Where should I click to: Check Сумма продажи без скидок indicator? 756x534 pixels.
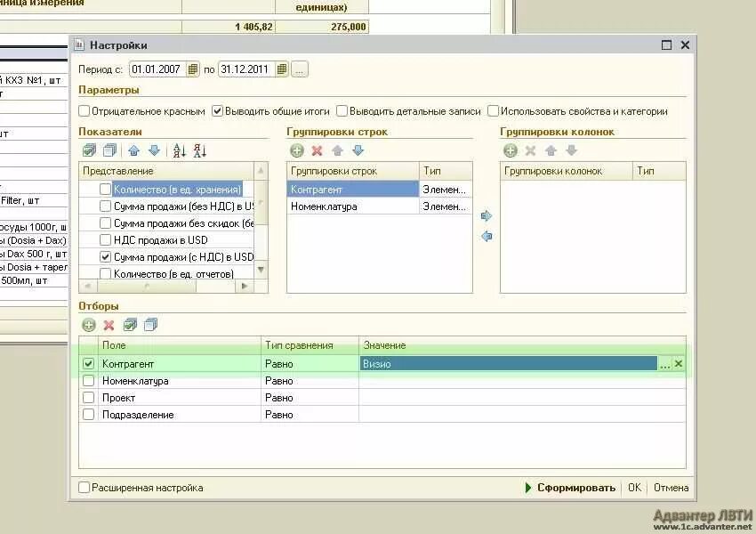click(105, 222)
